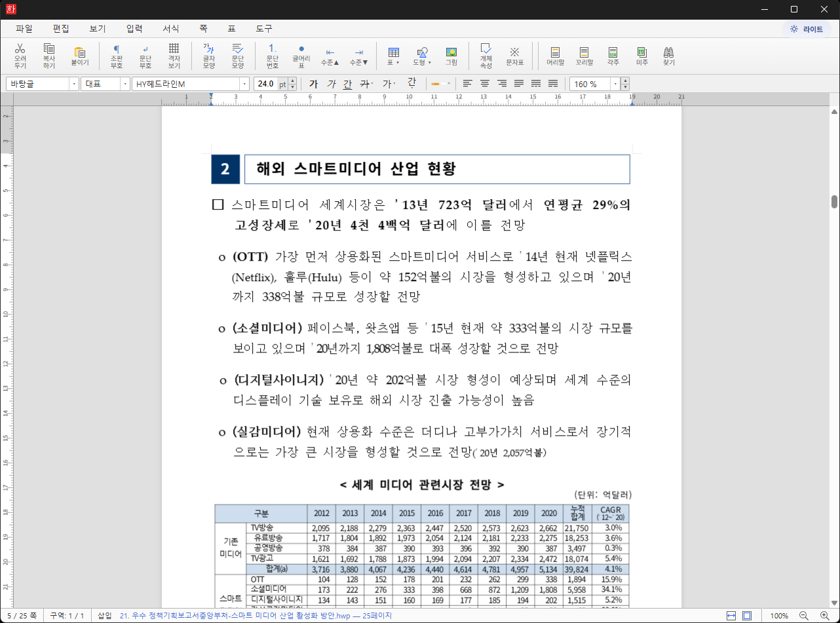Click the 100% zoom level
This screenshot has width=840, height=623.
pyautogui.click(x=778, y=616)
